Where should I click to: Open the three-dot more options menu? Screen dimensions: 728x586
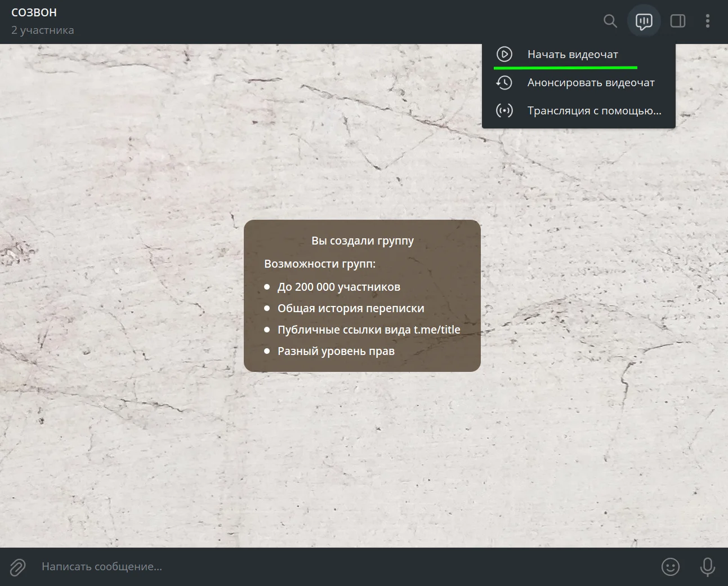point(708,21)
